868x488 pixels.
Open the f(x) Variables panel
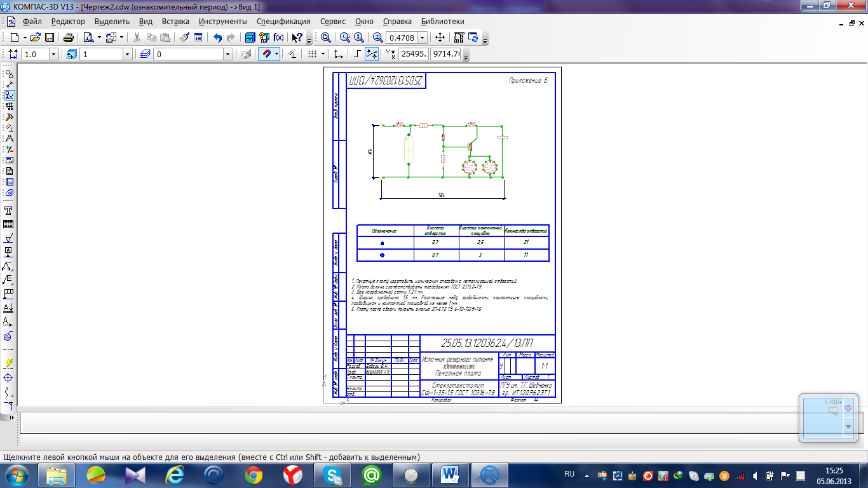pyautogui.click(x=278, y=37)
